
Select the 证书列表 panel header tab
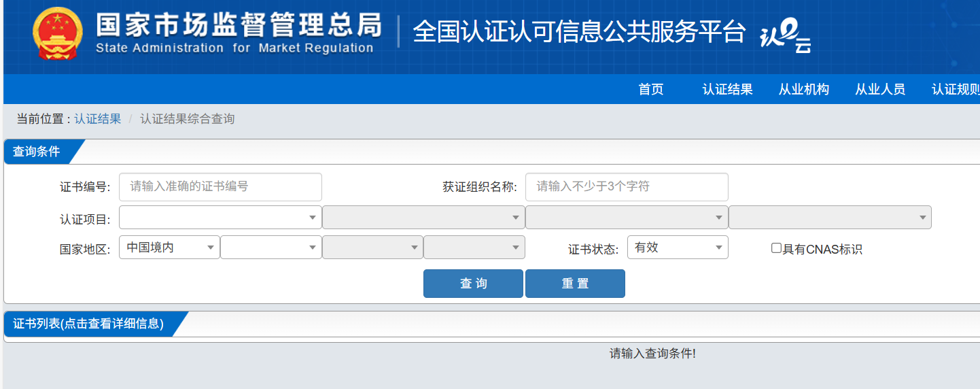pos(88,324)
